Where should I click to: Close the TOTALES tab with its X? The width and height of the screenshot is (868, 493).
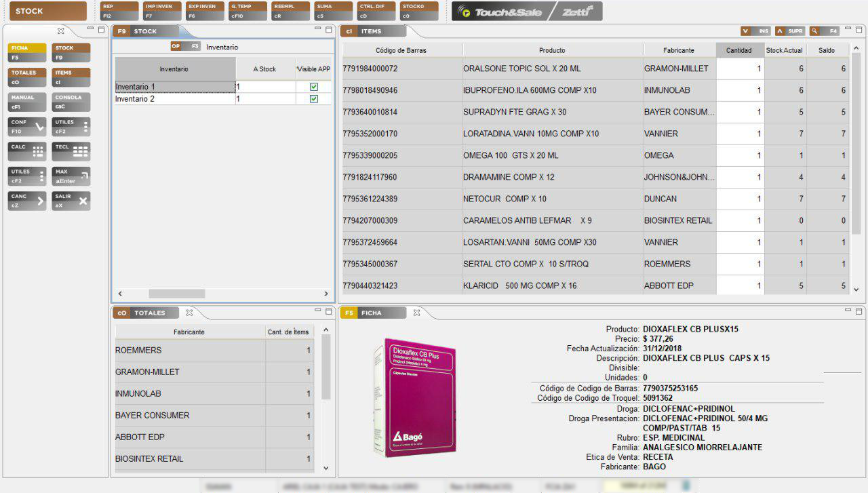tap(189, 313)
